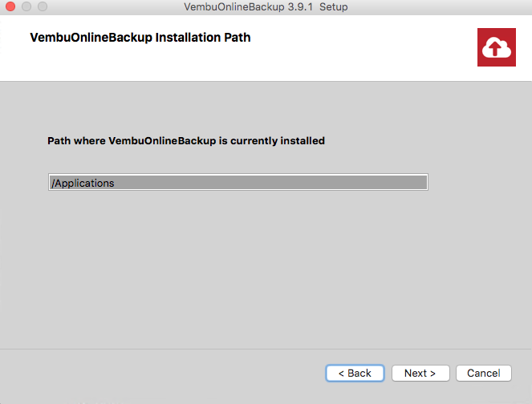The image size is (532, 404).
Task: Cancel the VembuOnlineBackup installation
Action: click(x=484, y=374)
